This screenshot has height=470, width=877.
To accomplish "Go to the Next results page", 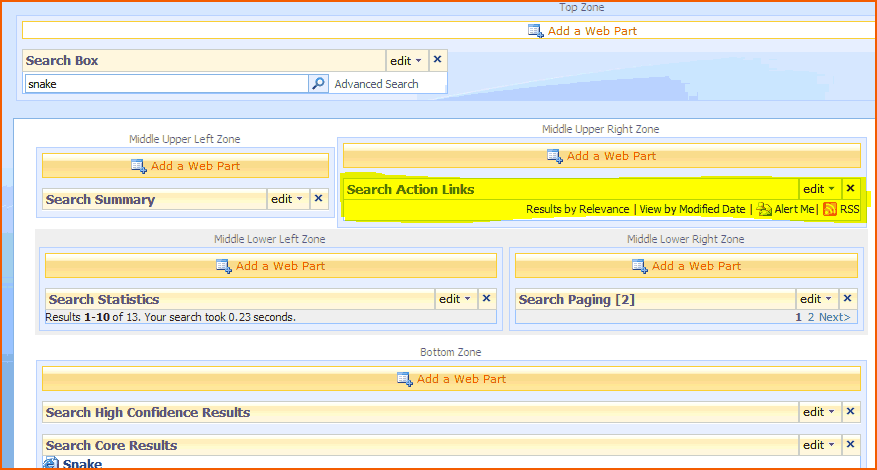I will (835, 317).
